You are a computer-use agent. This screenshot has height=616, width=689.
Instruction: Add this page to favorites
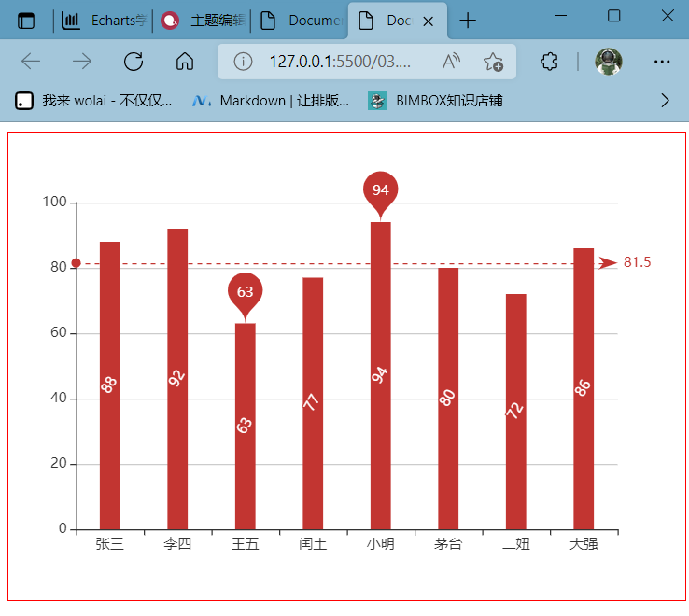pyautogui.click(x=493, y=62)
